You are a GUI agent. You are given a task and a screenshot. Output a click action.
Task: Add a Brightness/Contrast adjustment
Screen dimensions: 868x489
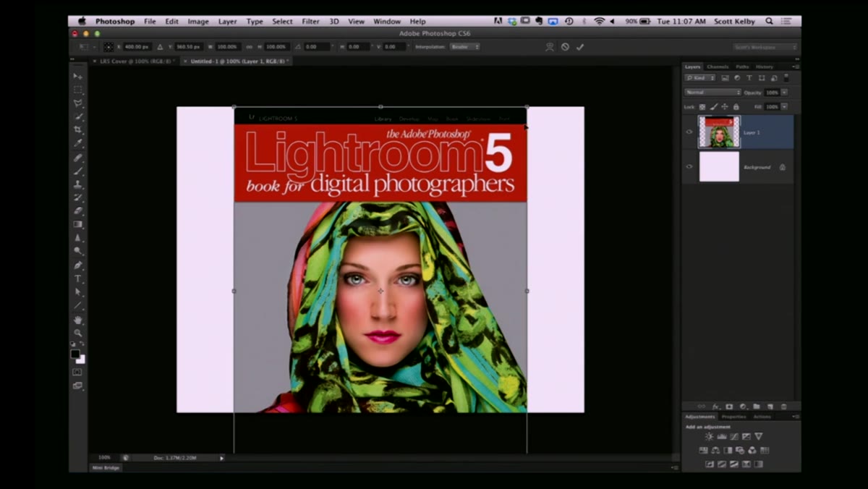point(709,436)
